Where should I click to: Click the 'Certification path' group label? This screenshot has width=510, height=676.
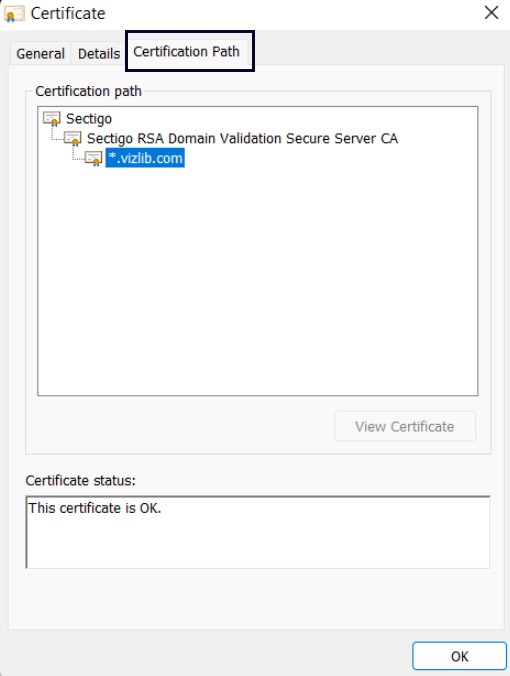click(x=88, y=91)
